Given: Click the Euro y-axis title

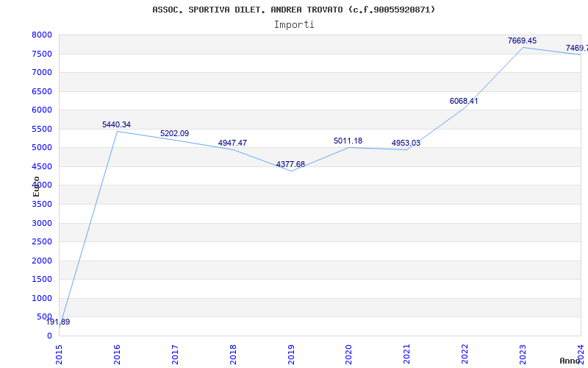Looking at the screenshot, I should tap(36, 186).
